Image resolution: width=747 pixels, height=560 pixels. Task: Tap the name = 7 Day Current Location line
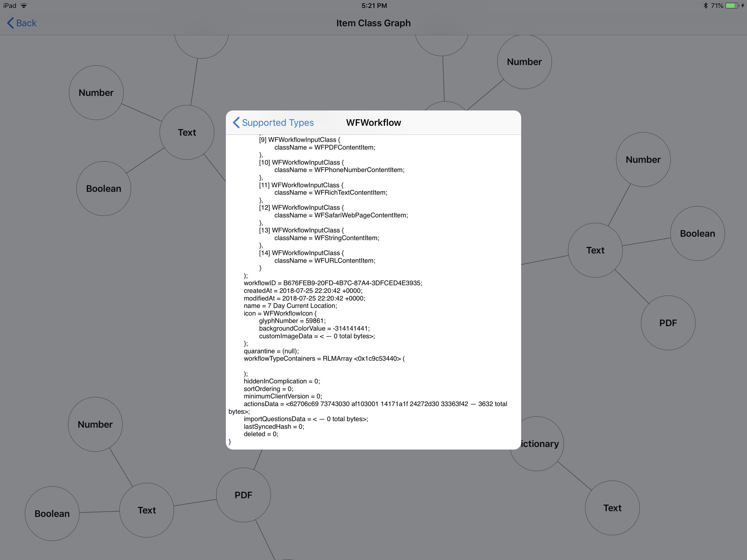[290, 306]
